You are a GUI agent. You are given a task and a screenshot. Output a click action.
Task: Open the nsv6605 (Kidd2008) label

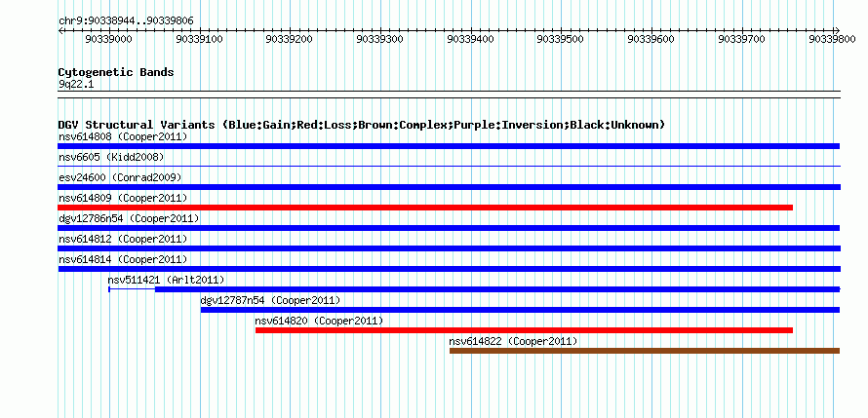[x=111, y=157]
